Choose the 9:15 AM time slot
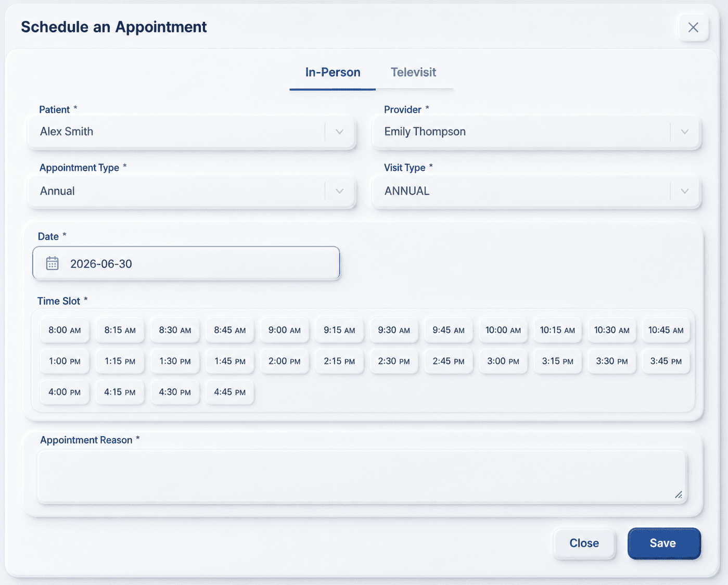This screenshot has height=585, width=728. click(x=339, y=330)
